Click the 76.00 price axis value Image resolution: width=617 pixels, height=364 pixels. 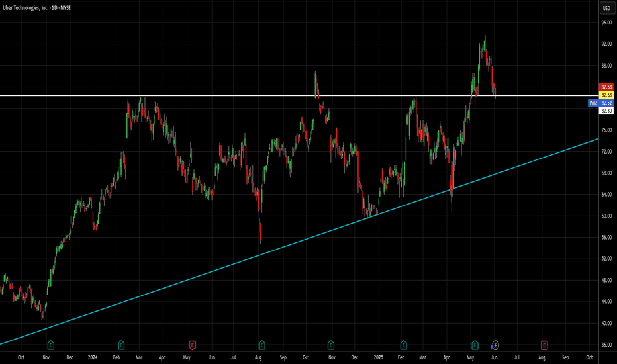click(606, 130)
